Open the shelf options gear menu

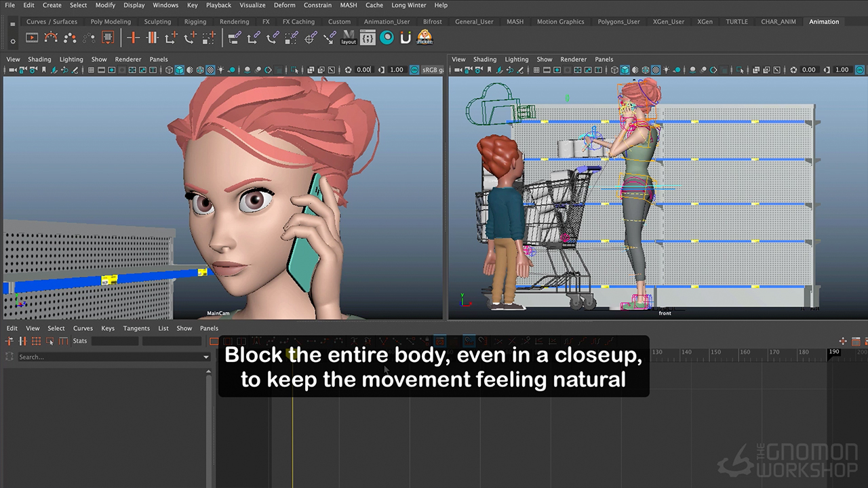(x=12, y=41)
